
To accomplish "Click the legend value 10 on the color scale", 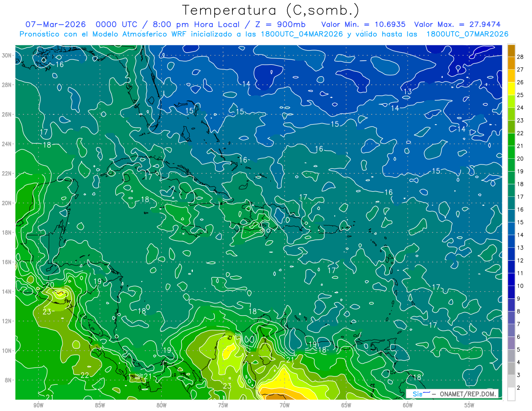I will (x=520, y=286).
